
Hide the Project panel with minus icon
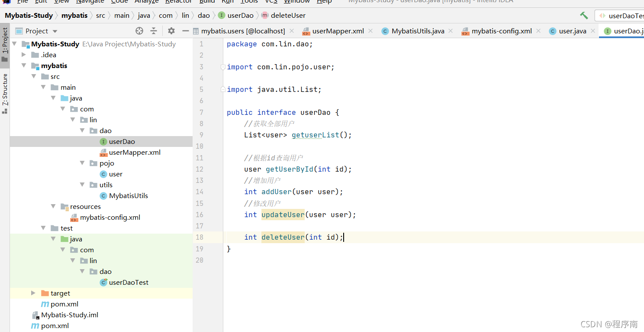click(185, 31)
